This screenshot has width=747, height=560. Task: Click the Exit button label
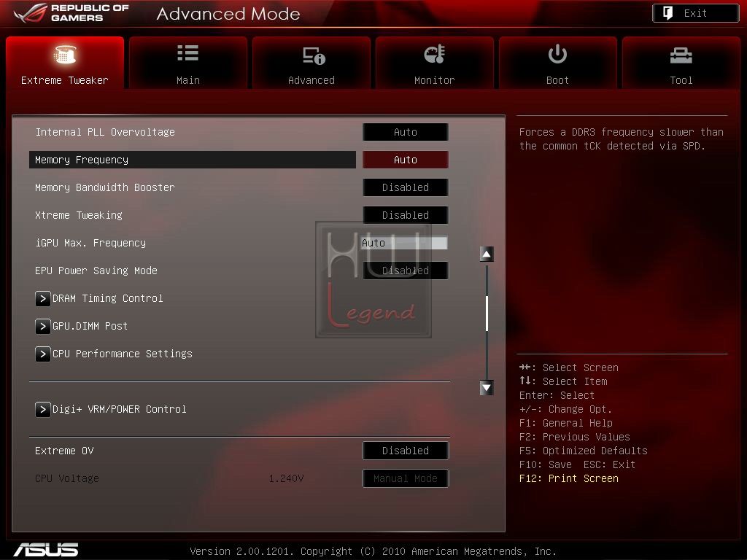[x=695, y=13]
